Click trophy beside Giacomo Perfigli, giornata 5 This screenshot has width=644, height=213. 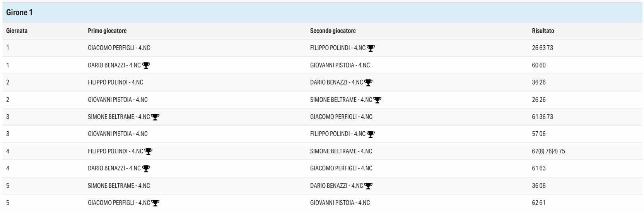(155, 203)
